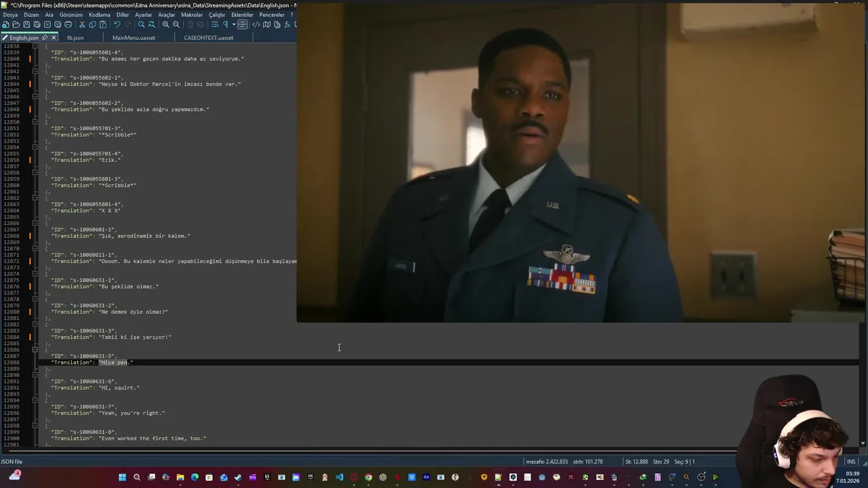Click the overlaid video of the uniformed man
The image size is (868, 488).
582,163
